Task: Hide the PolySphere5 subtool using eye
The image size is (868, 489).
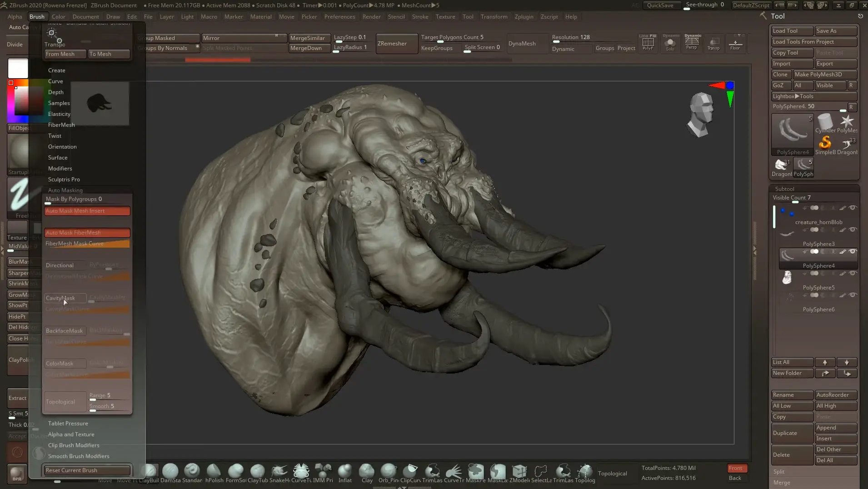Action: [x=853, y=273]
